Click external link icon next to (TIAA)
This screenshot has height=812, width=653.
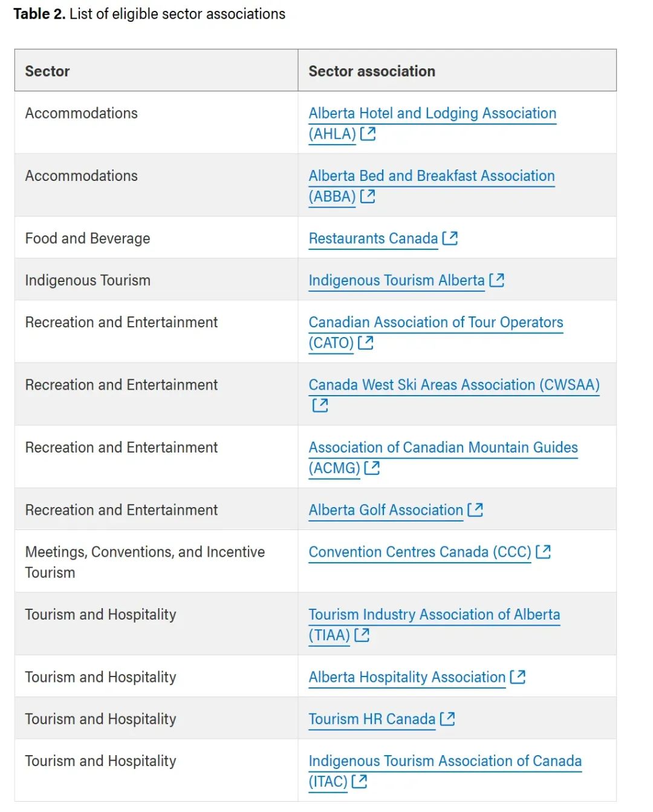click(x=362, y=635)
